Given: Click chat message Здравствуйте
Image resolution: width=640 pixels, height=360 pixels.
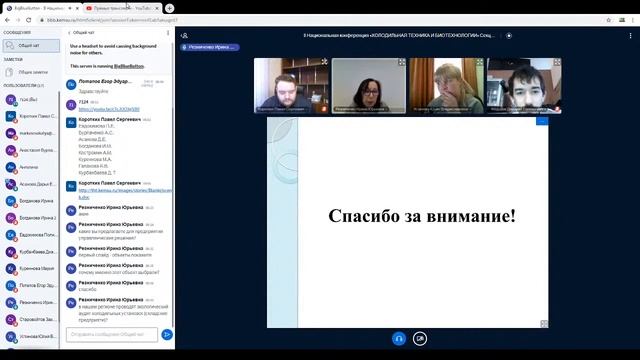Looking at the screenshot, I should click(93, 91).
